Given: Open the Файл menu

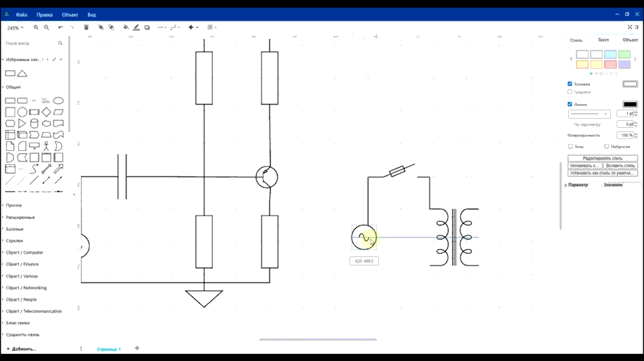Looking at the screenshot, I should [22, 14].
